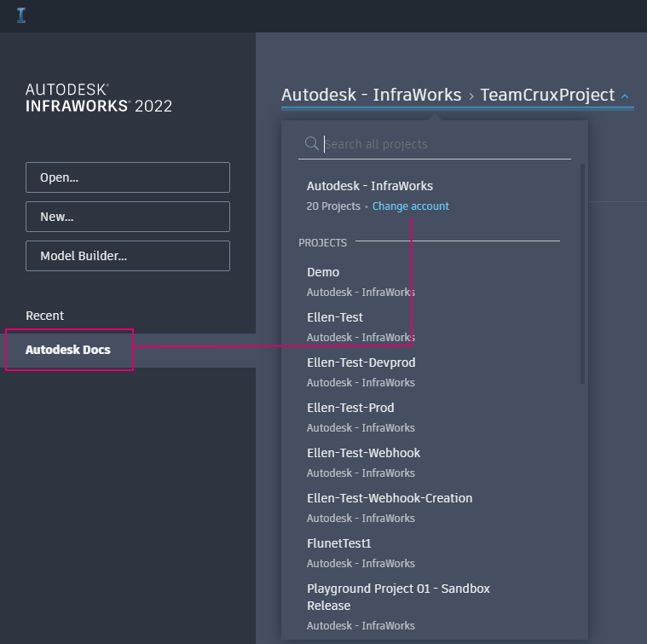Click TeamCruxProject in the breadcrumb
The image size is (647, 644).
[x=547, y=95]
